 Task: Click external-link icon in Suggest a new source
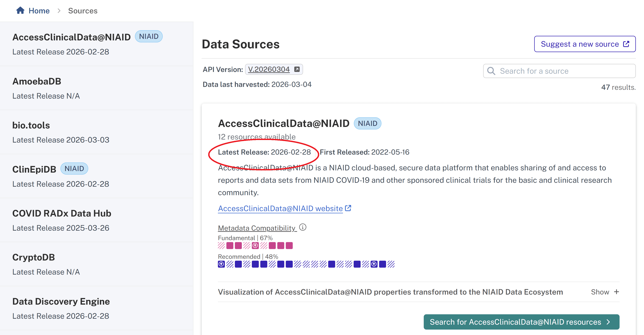click(626, 44)
